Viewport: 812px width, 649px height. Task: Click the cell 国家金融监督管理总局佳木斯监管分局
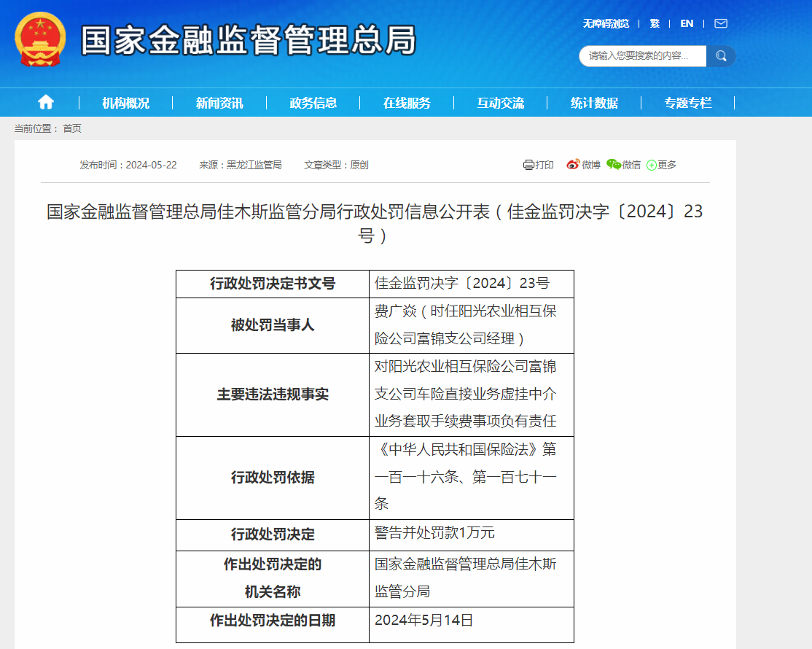[x=472, y=578]
